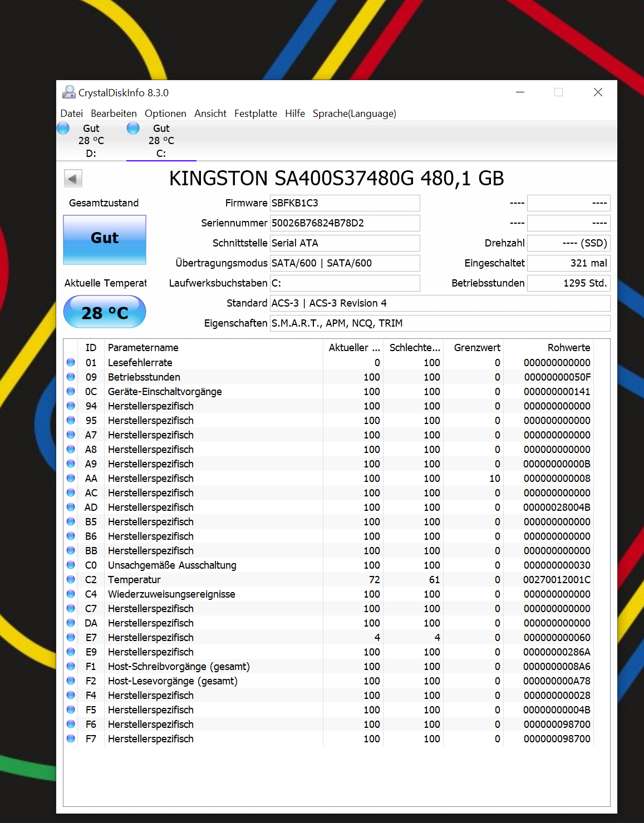
Task: Select the Temperatur raw value 00270012001C
Action: click(x=557, y=579)
